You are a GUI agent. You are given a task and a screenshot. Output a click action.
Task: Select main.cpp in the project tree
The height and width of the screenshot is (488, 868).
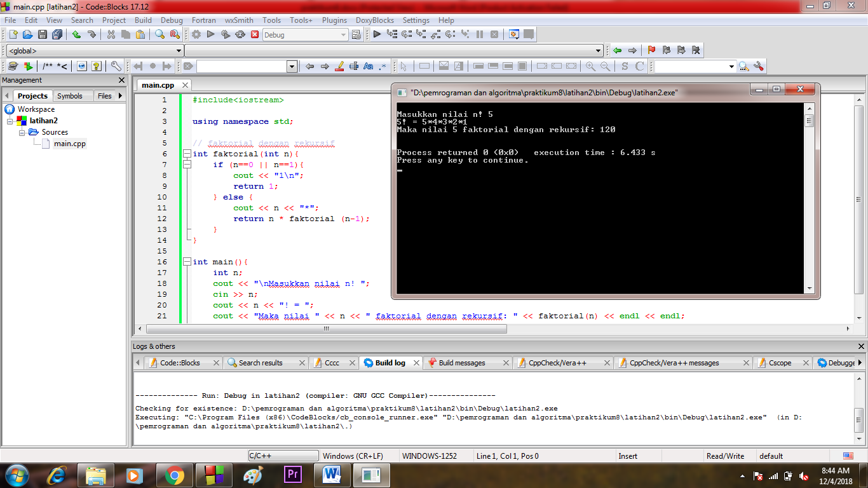pos(70,144)
